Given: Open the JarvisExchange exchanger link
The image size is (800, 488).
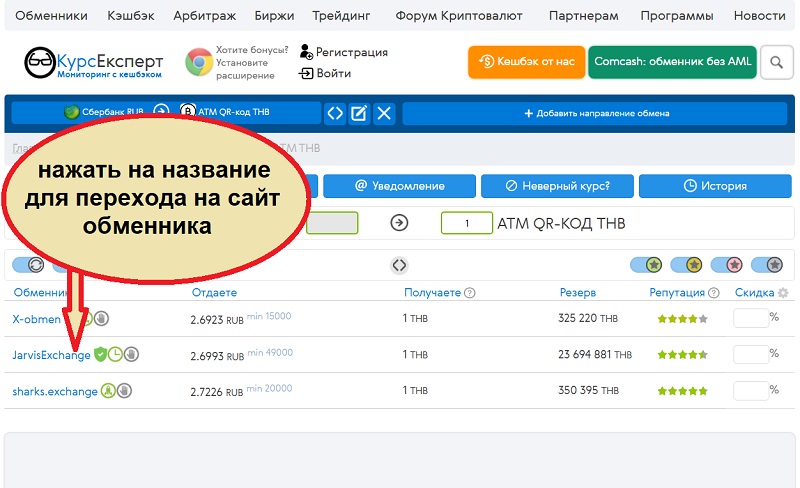Looking at the screenshot, I should coord(51,355).
